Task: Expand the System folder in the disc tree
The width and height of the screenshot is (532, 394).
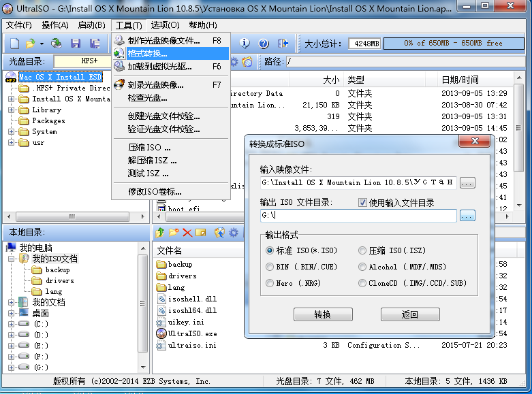Action: [x=11, y=131]
